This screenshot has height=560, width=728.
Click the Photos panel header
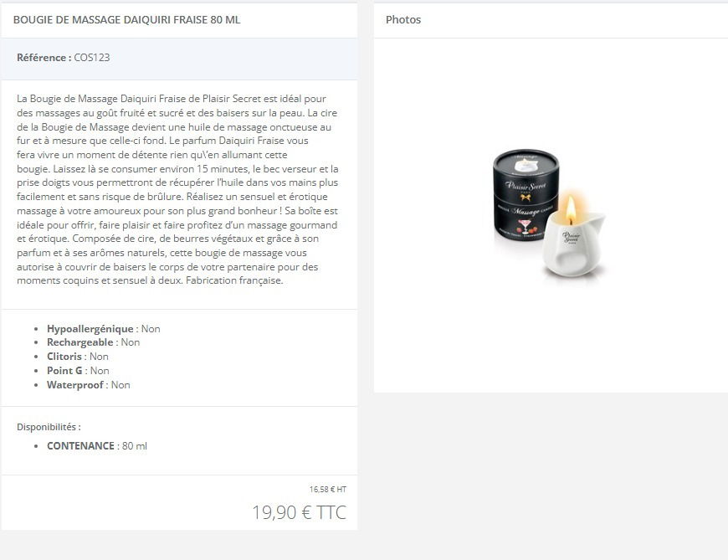403,20
